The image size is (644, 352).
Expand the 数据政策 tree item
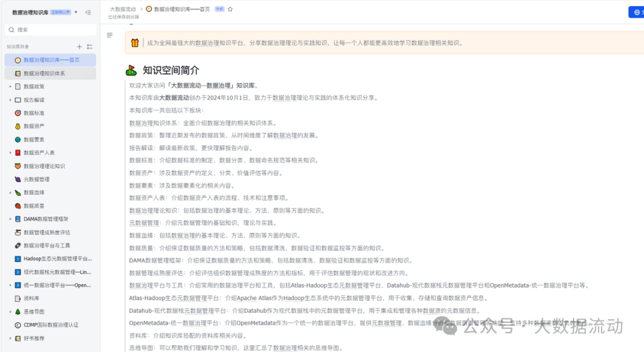pos(9,86)
